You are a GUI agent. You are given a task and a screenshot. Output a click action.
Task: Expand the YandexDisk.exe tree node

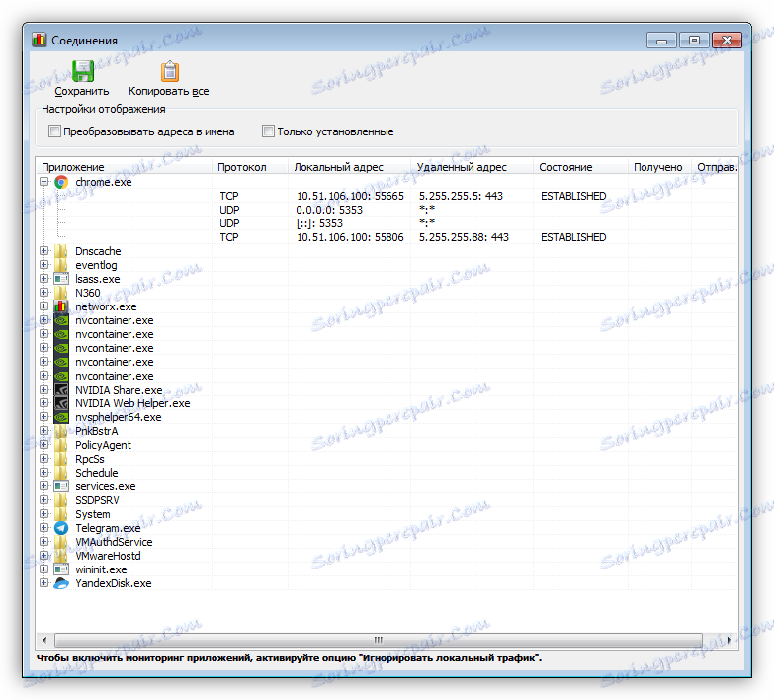pos(43,582)
